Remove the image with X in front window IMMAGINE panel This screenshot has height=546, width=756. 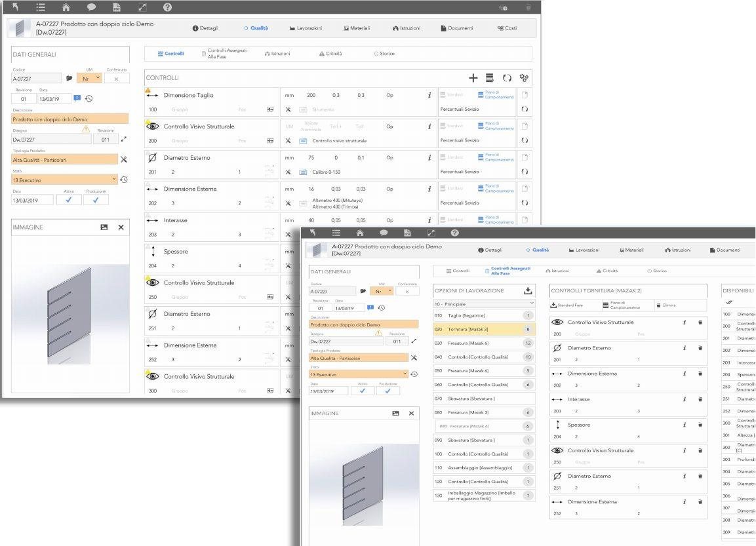411,413
